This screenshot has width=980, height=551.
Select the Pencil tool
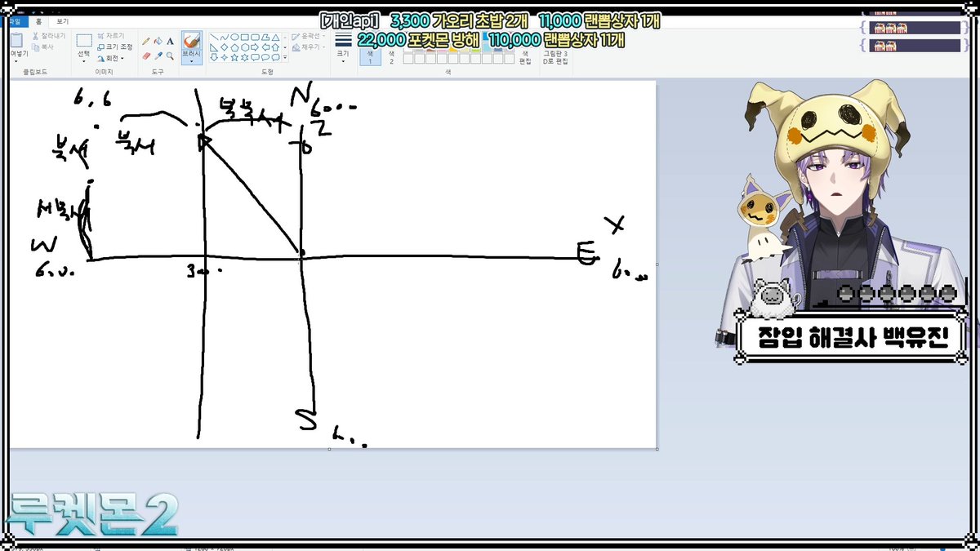point(145,42)
